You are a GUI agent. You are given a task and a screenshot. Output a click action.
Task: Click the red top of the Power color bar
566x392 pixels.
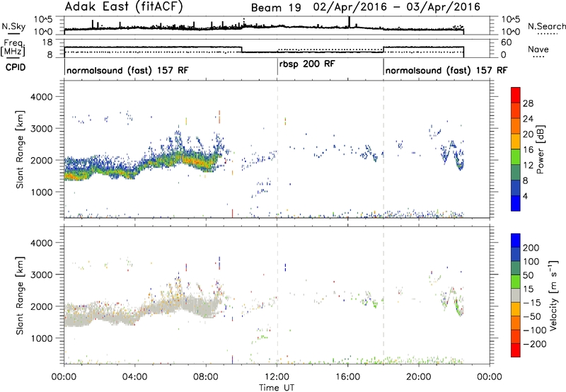[x=516, y=95]
